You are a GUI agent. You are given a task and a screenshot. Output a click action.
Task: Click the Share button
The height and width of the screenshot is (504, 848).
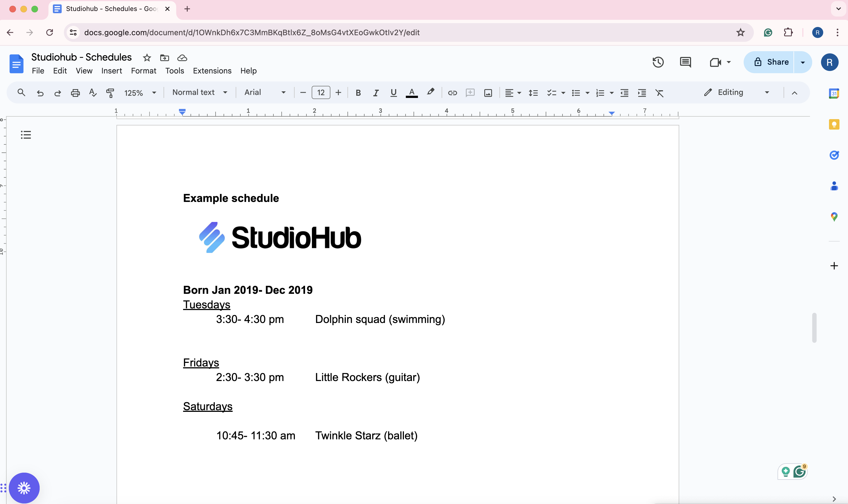click(x=771, y=62)
